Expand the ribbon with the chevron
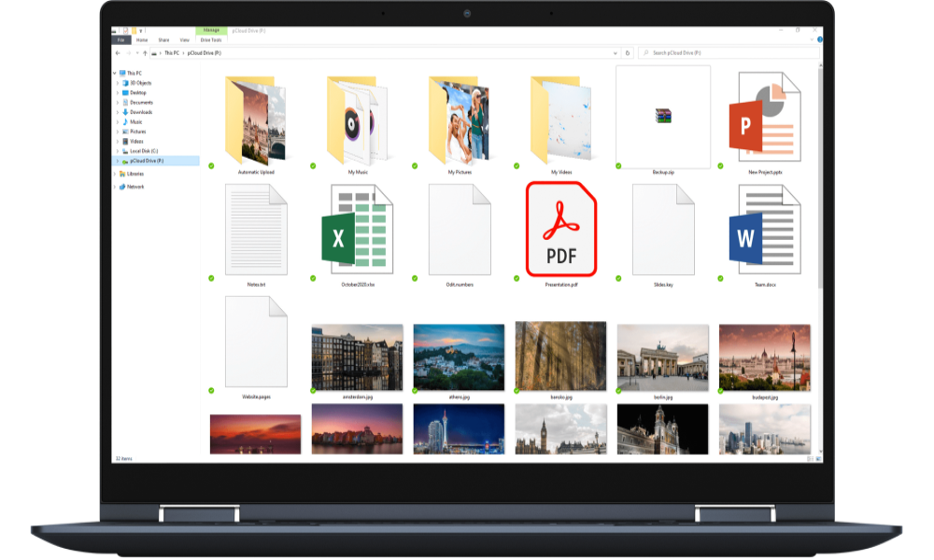The height and width of the screenshot is (560, 934). [812, 40]
